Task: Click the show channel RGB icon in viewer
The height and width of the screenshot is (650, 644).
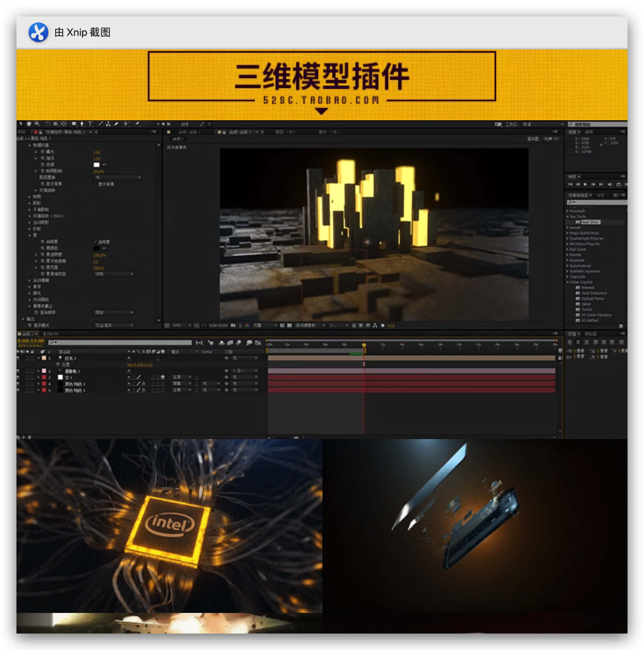Action: pos(247,325)
